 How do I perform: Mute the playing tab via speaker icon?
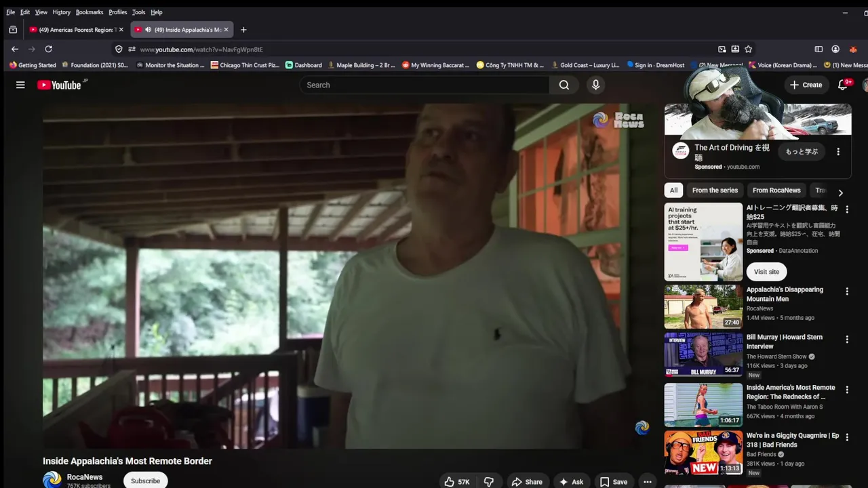coord(148,30)
